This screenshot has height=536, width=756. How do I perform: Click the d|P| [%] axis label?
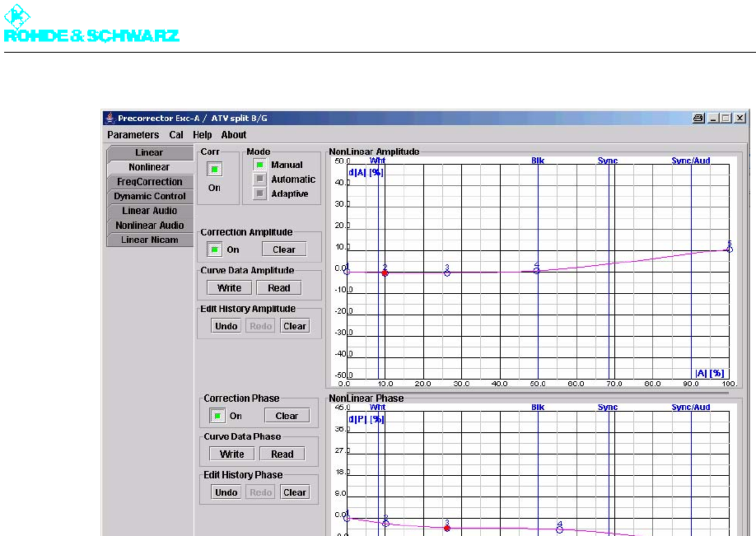click(366, 419)
